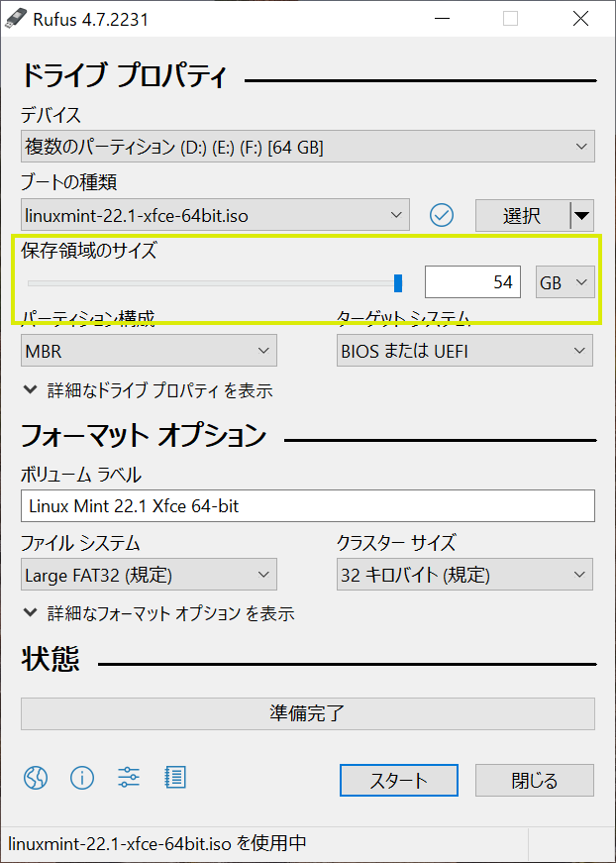The height and width of the screenshot is (863, 616).
Task: Close the Rufus window
Action: click(x=580, y=19)
